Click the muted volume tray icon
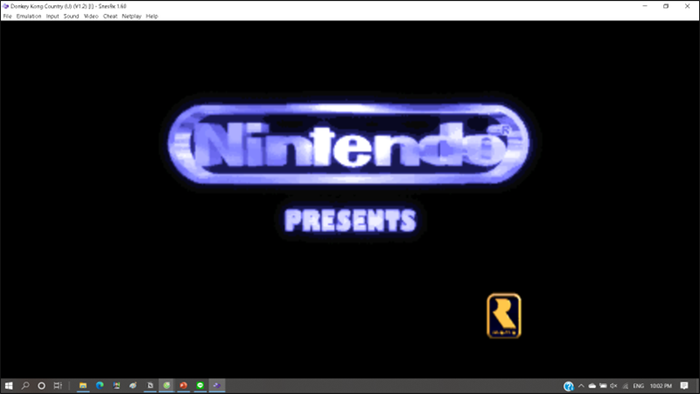Image resolution: width=700 pixels, height=394 pixels. click(614, 386)
